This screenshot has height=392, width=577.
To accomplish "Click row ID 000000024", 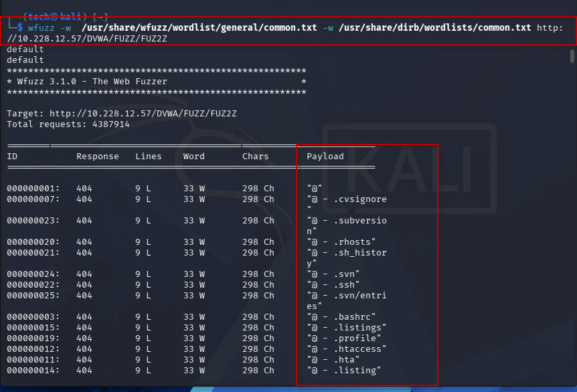I will click(x=33, y=274).
